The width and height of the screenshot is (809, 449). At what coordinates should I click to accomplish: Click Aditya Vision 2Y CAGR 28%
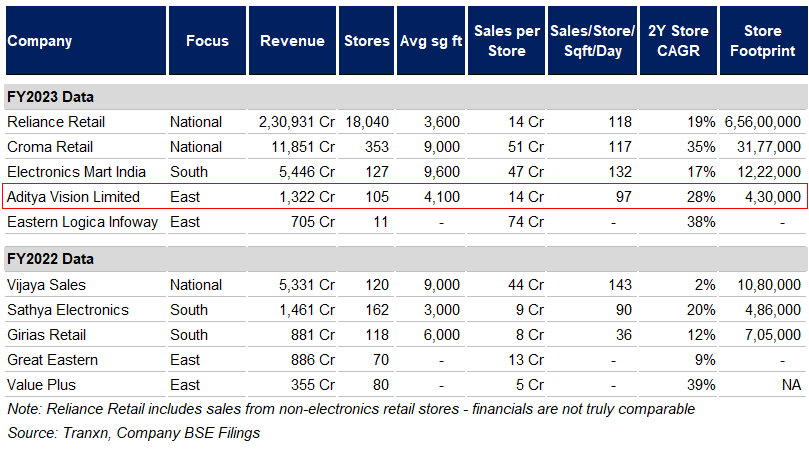[x=701, y=197]
